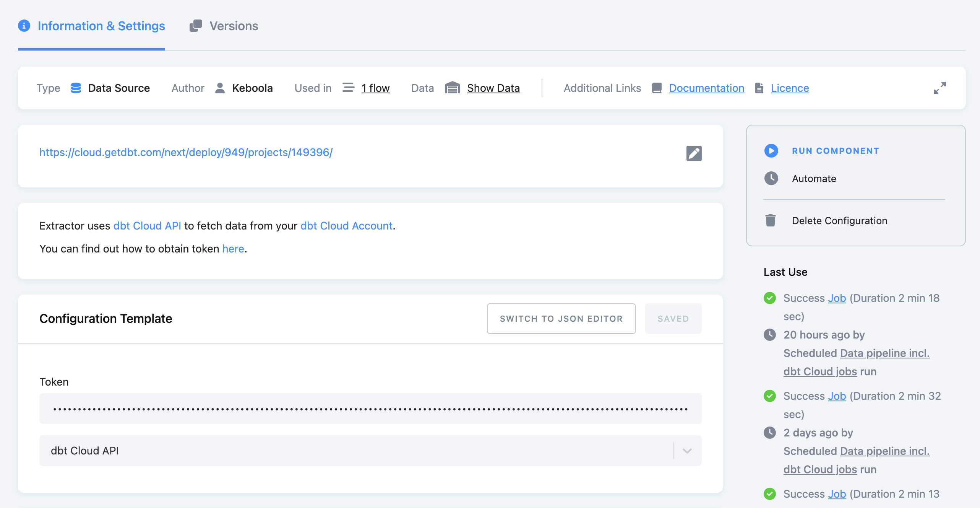The height and width of the screenshot is (508, 980).
Task: Expand the info bar with the arrows icon
Action: point(940,88)
